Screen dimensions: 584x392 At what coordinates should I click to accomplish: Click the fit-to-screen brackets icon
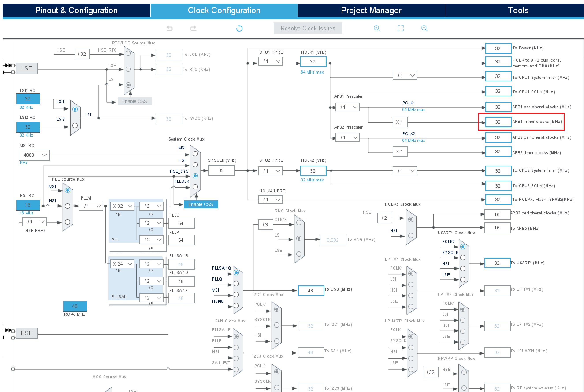pos(400,28)
